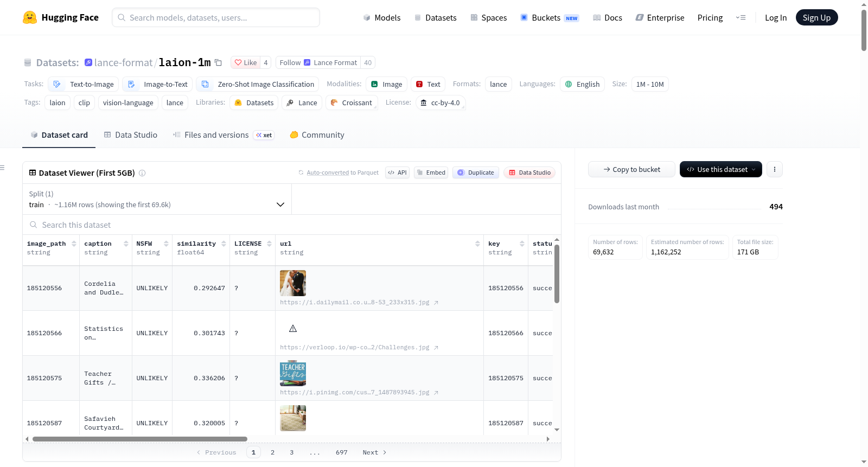Viewport: 868px width, 467px height.
Task: Open the info icon beside Dataset Viewer
Action: (x=142, y=173)
